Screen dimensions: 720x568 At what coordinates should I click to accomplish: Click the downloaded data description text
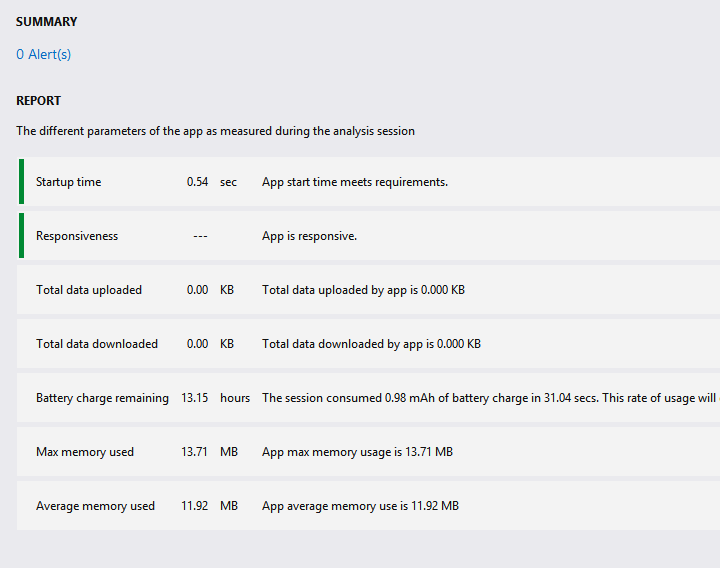pyautogui.click(x=371, y=344)
